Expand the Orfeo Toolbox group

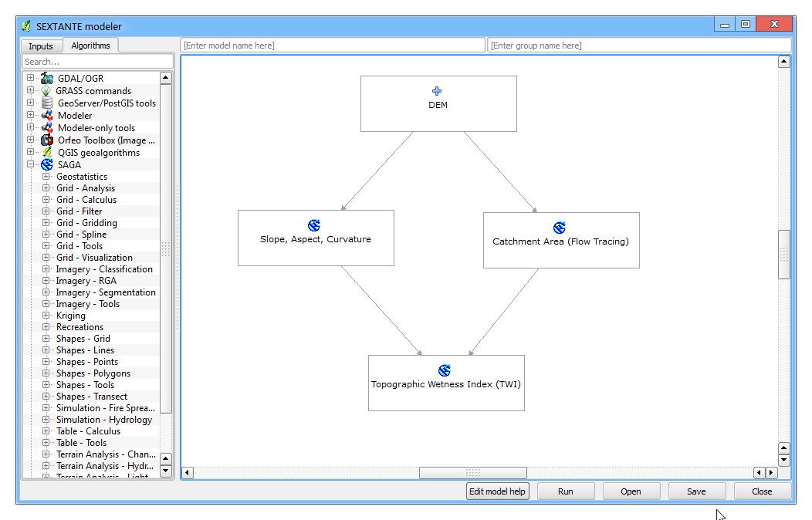(x=31, y=140)
